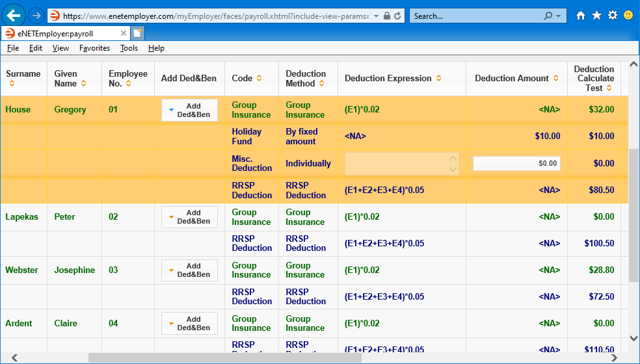The height and width of the screenshot is (364, 640).
Task: Select surname cell 'Lapekas'
Action: [x=21, y=216]
